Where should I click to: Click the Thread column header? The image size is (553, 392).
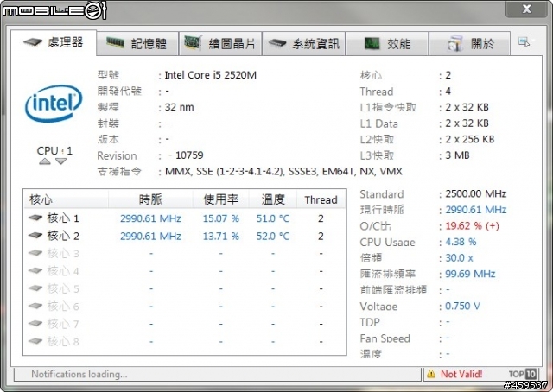coord(321,199)
